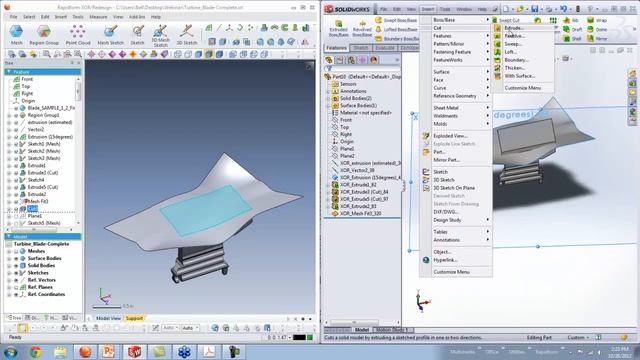Click the Rib feature icon

tap(571, 20)
